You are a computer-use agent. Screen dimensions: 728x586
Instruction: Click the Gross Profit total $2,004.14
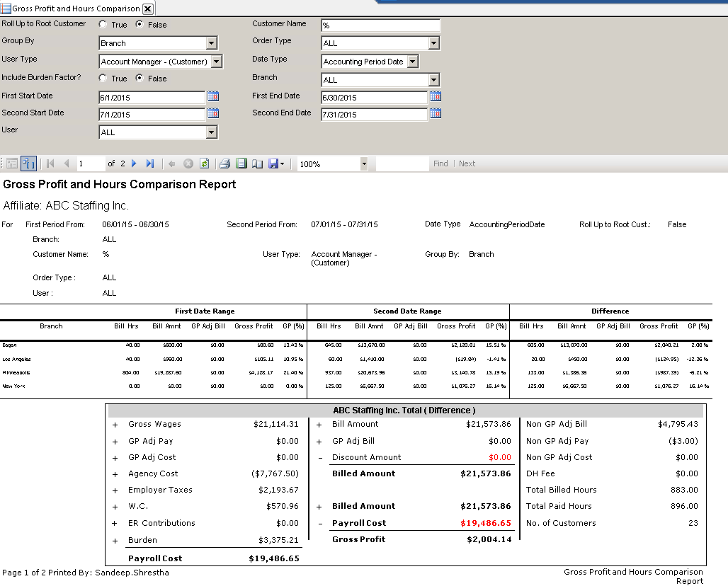click(x=489, y=539)
